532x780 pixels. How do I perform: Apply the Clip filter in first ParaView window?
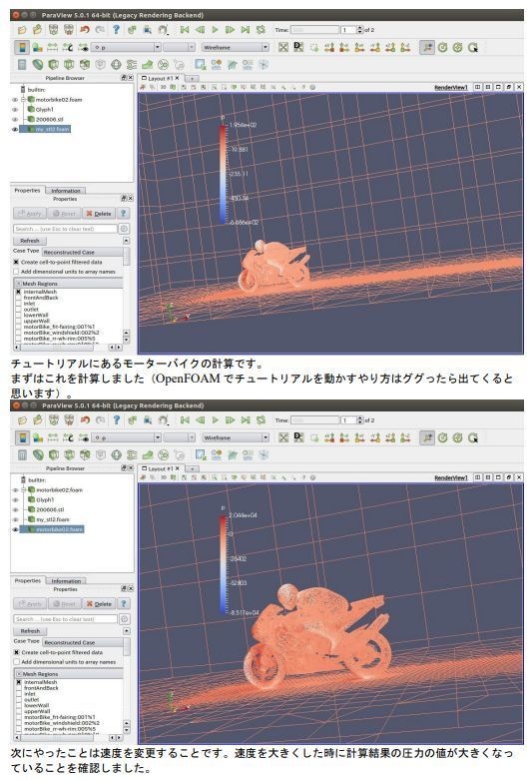53,65
